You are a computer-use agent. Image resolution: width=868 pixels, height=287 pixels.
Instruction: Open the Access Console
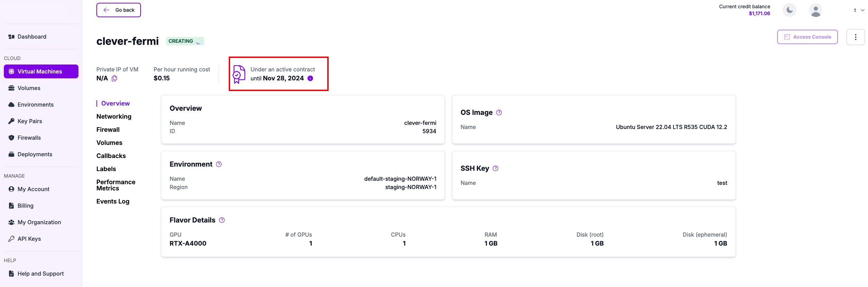[808, 37]
